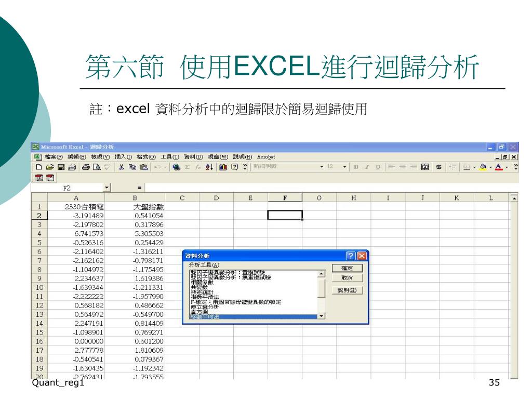The height and width of the screenshot is (399, 532).
Task: Click the equals sign formula button
Action: pyautogui.click(x=139, y=188)
